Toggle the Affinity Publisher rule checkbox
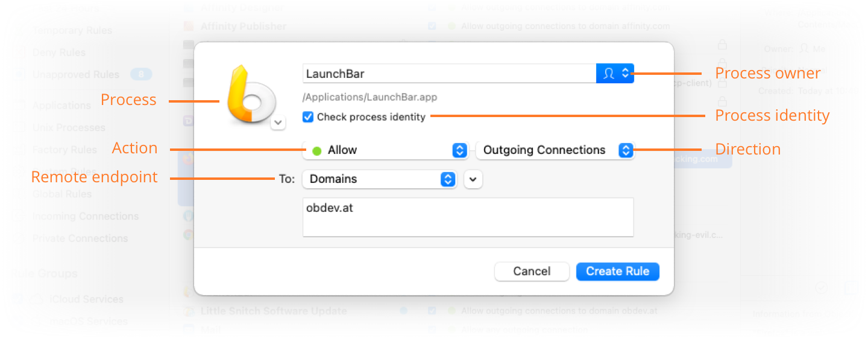The image size is (868, 338). (x=432, y=27)
